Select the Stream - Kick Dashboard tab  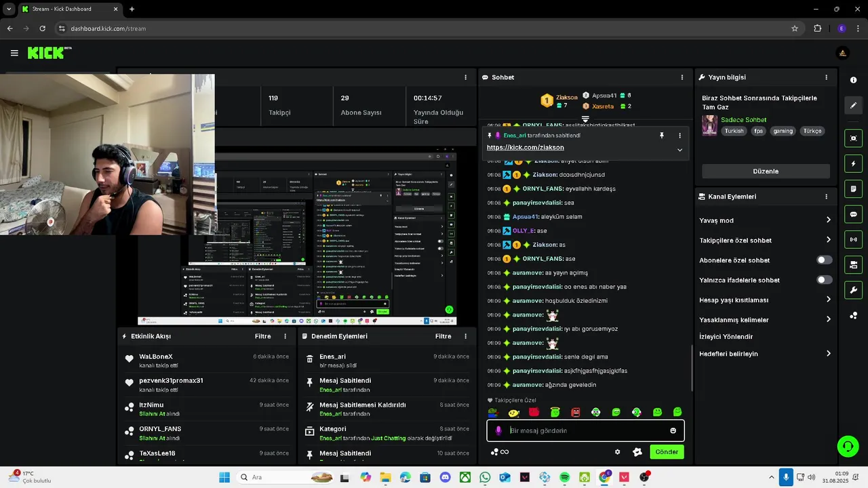point(68,9)
